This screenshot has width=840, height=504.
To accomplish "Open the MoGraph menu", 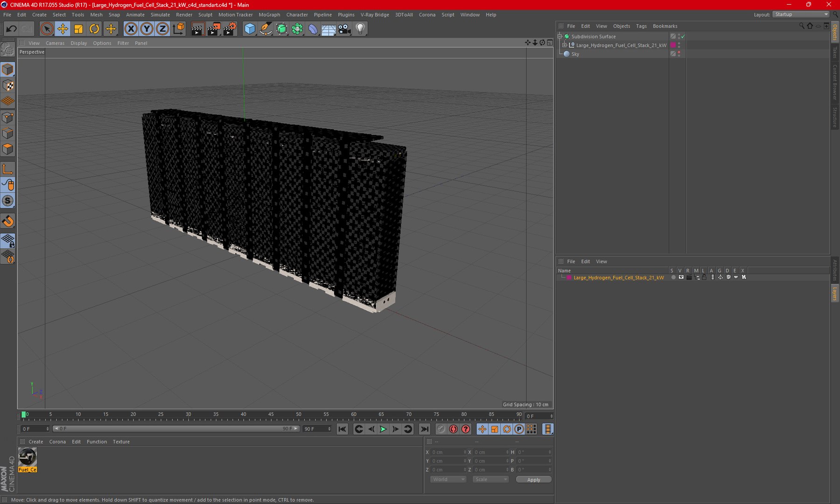I will 269,14.
